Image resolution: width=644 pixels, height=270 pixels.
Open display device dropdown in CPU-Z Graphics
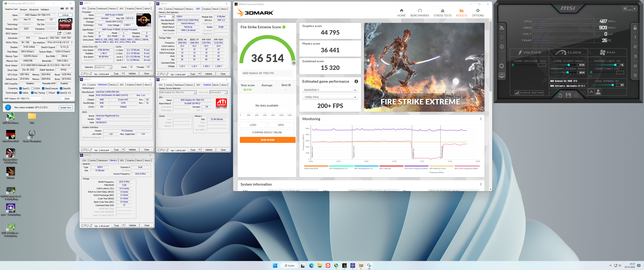(178, 92)
